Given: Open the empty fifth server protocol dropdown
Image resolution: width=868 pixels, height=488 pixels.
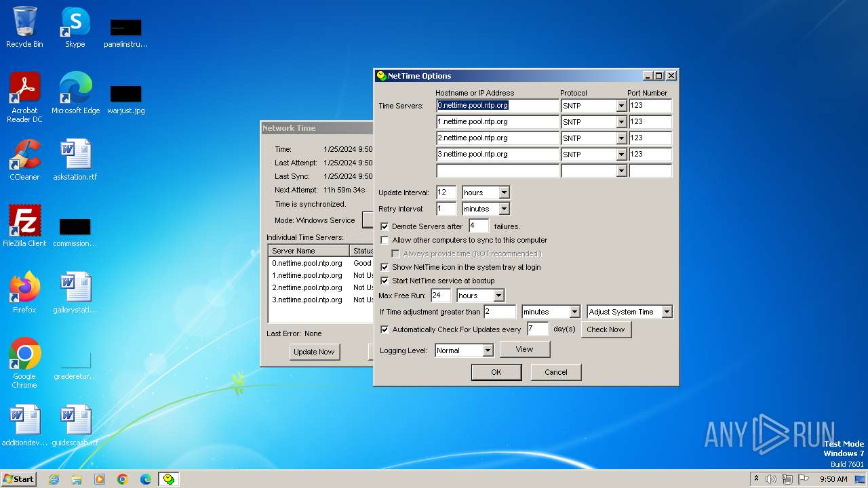Looking at the screenshot, I should click(x=621, y=171).
